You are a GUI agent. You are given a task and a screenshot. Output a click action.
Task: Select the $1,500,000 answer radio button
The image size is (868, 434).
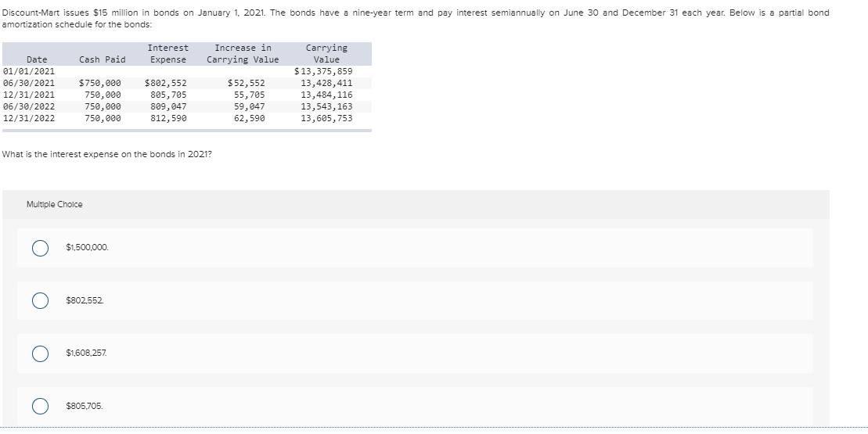40,248
